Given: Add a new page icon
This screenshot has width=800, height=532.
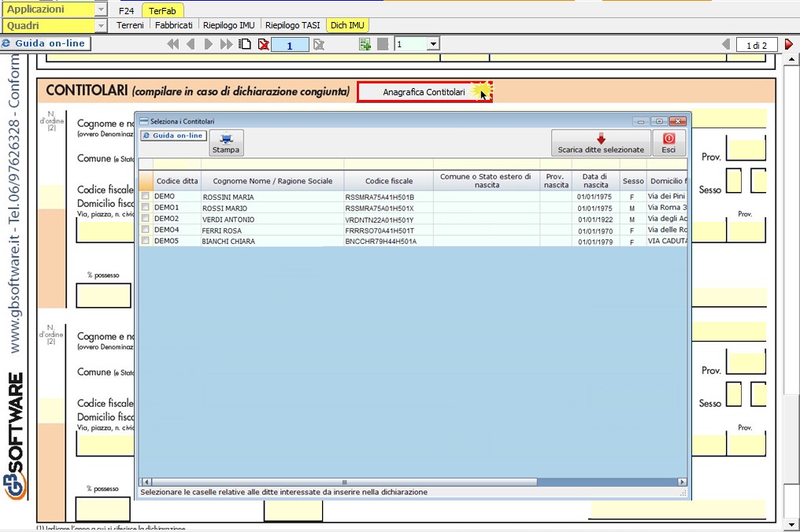Looking at the screenshot, I should [246, 44].
